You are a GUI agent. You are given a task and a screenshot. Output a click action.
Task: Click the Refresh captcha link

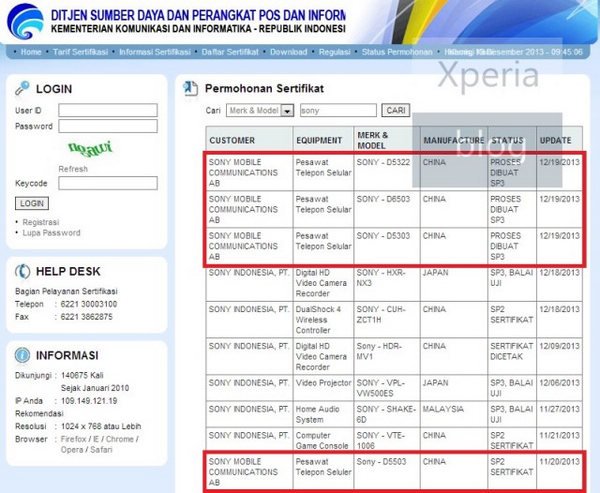pyautogui.click(x=73, y=169)
